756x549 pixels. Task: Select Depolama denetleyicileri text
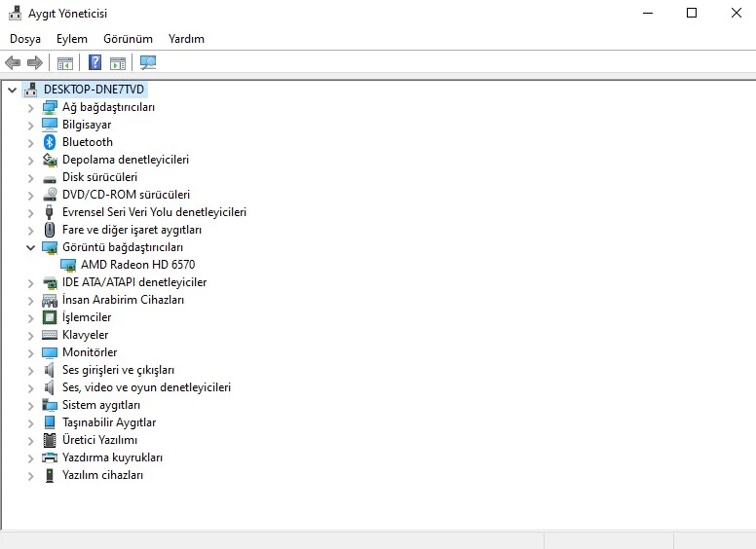[126, 160]
